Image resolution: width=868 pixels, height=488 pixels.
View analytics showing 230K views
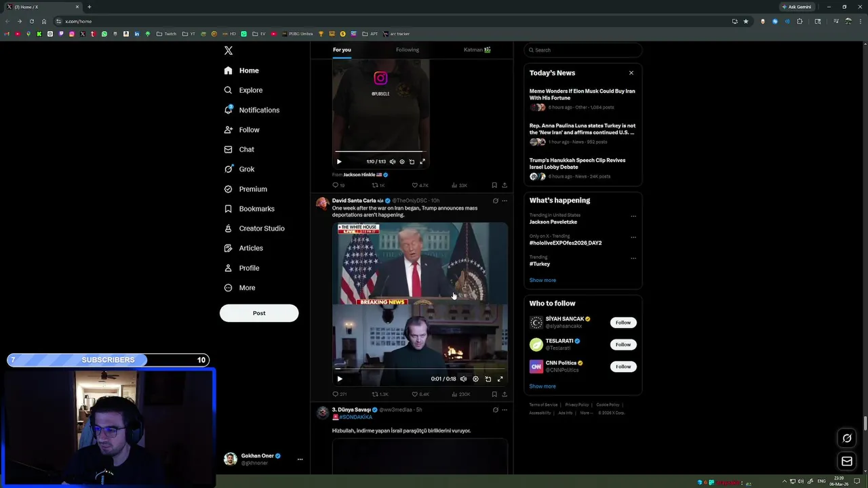pyautogui.click(x=461, y=394)
